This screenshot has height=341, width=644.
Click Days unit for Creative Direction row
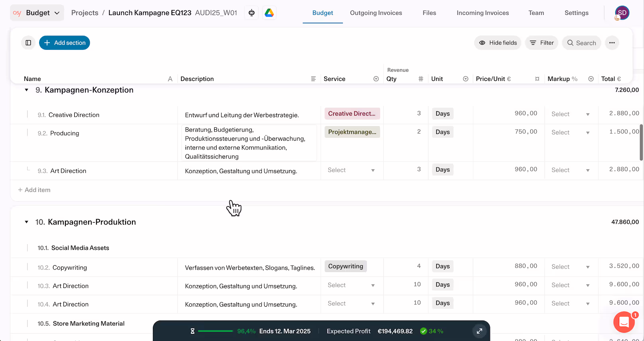(x=443, y=114)
